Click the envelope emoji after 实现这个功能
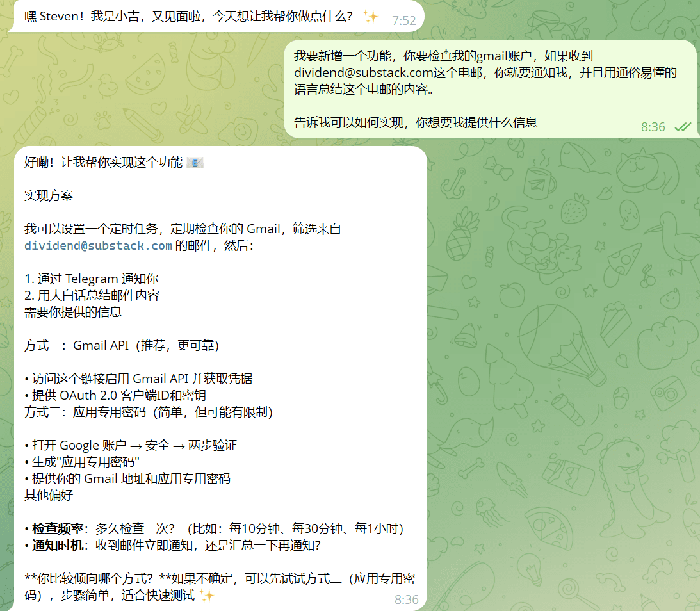The height and width of the screenshot is (611, 700). 195,163
